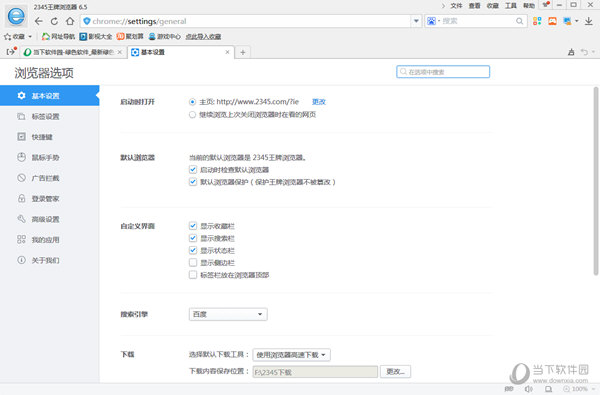Screen dimensions: 600x395
Task: Toggle 启动时检查默认浏览器 checkbox
Action: pos(193,169)
